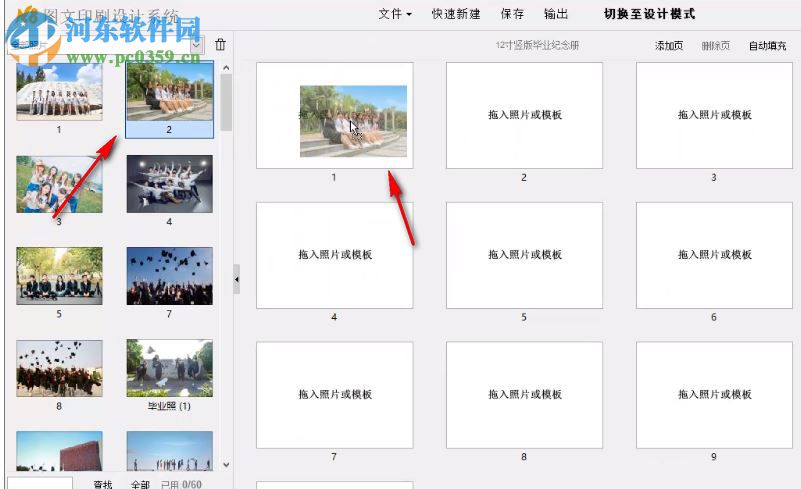Viewport: 801px width, 489px height.
Task: Collapse the photo panel with side arrow
Action: [x=237, y=280]
